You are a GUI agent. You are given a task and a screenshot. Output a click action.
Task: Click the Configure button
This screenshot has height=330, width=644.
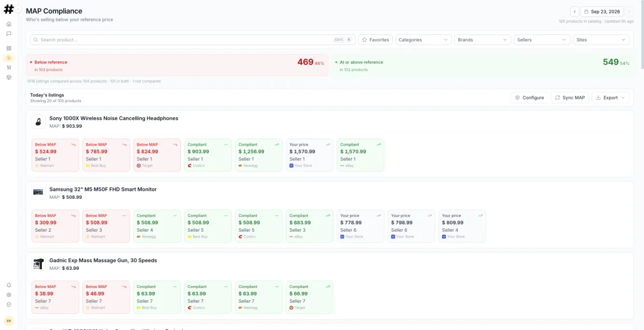click(529, 98)
